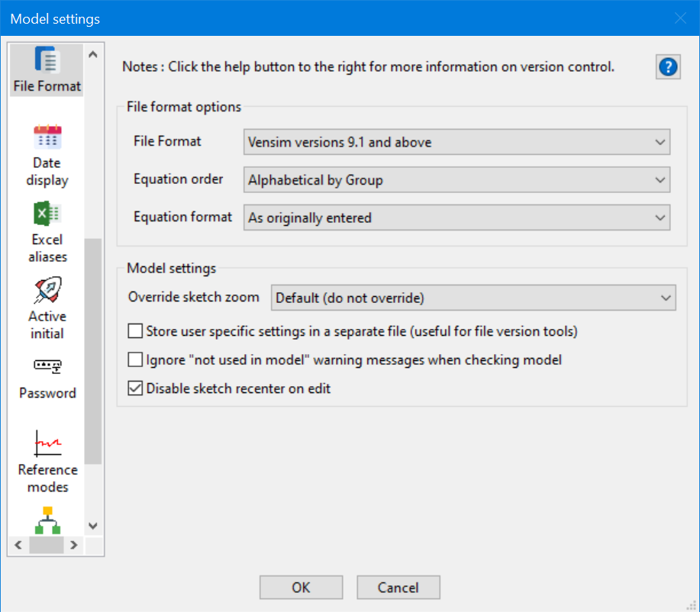Viewport: 700px width, 612px height.
Task: Dismiss the dialog with Cancel
Action: tap(398, 587)
